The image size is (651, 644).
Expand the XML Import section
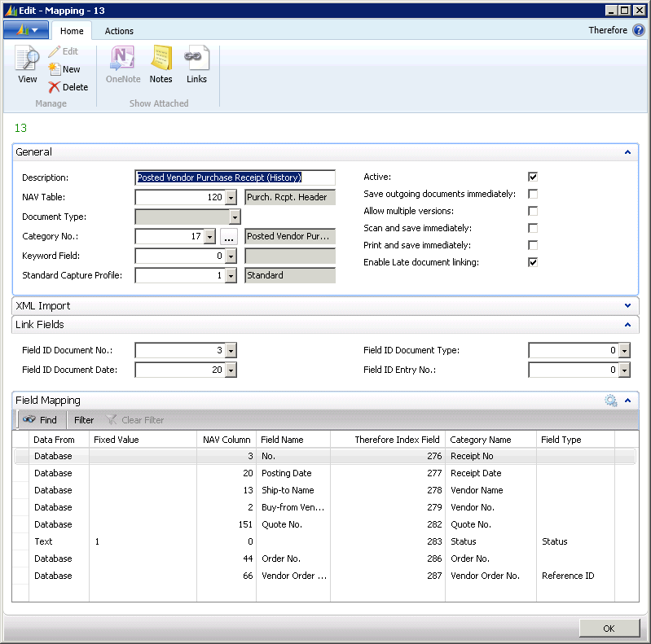(x=627, y=306)
